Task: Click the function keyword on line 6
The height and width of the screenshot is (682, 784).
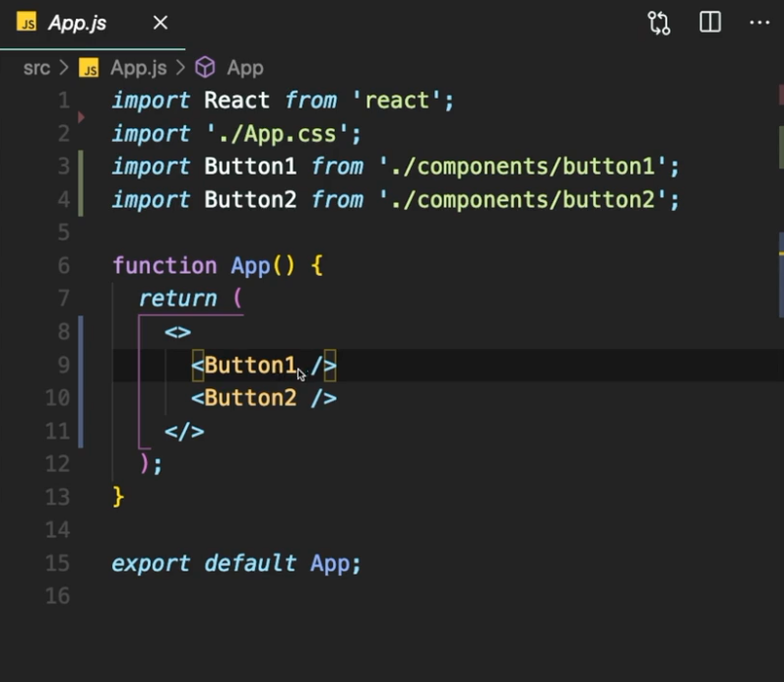Action: click(x=164, y=265)
